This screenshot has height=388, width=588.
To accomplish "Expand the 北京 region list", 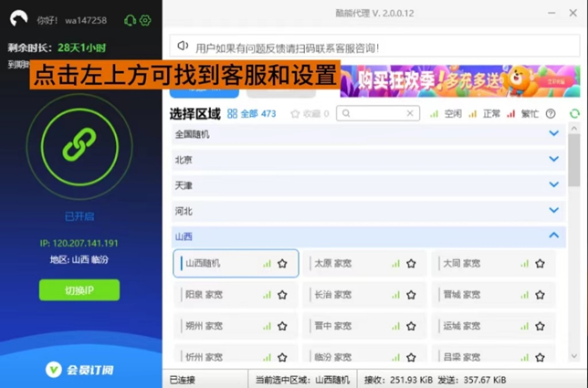I will pyautogui.click(x=553, y=159).
